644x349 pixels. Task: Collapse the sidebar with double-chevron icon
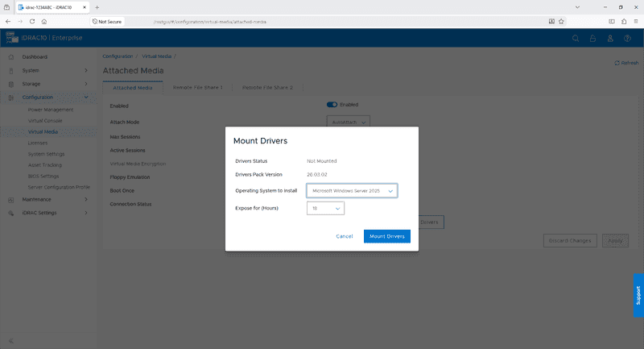click(x=11, y=341)
